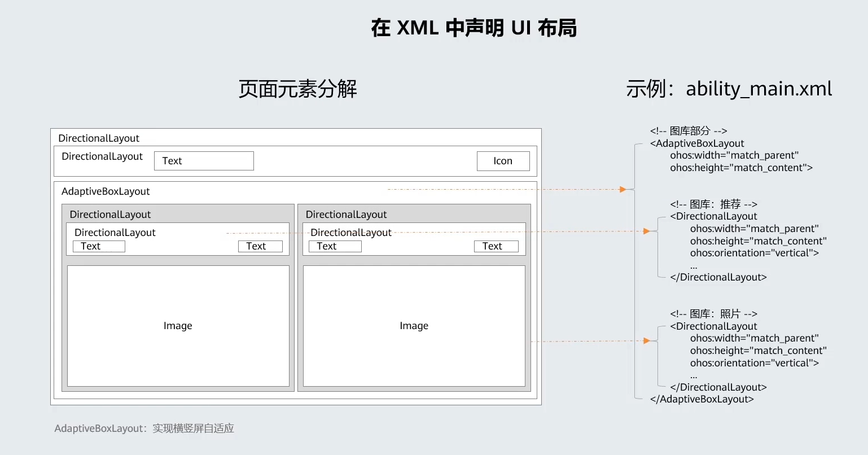Click the slide title "在 XML 中声明 UI 布局"
Image resolution: width=868 pixels, height=455 pixels.
click(x=474, y=28)
